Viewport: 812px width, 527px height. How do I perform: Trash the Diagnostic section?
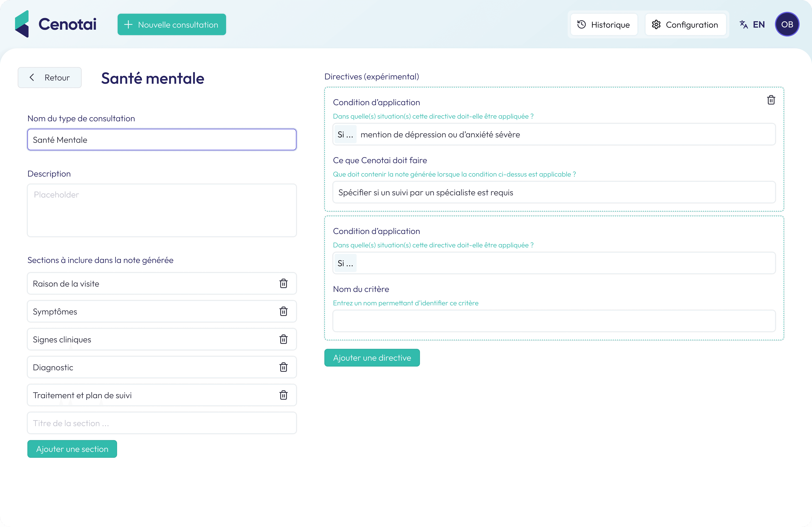click(x=283, y=367)
